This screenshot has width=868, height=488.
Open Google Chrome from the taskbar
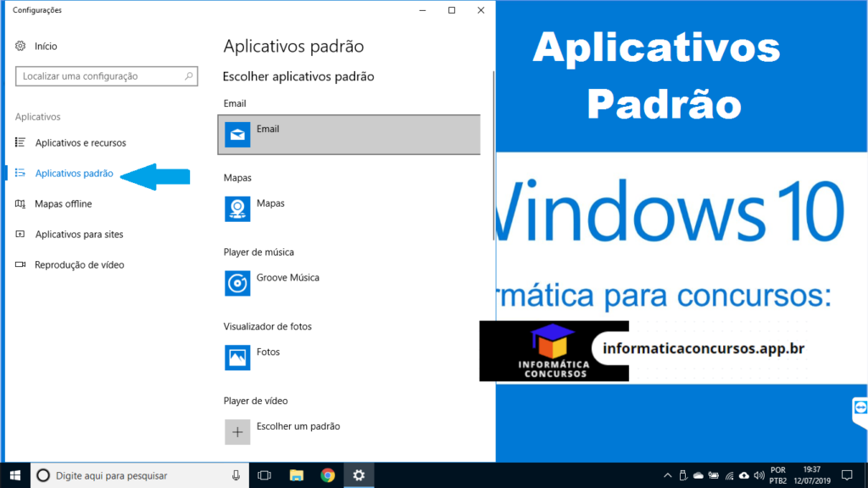click(x=328, y=475)
